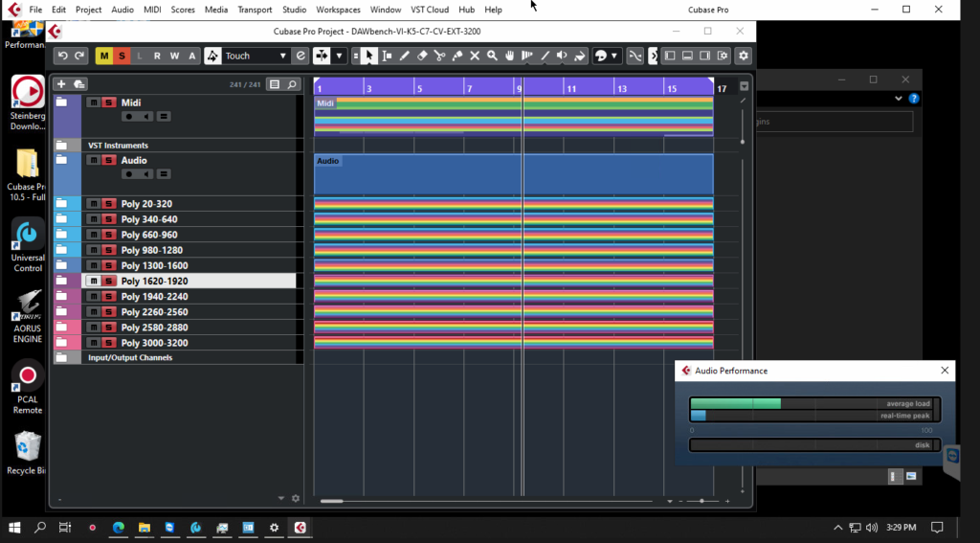Select the Zoom magnifier tool
This screenshot has width=980, height=543.
(492, 56)
